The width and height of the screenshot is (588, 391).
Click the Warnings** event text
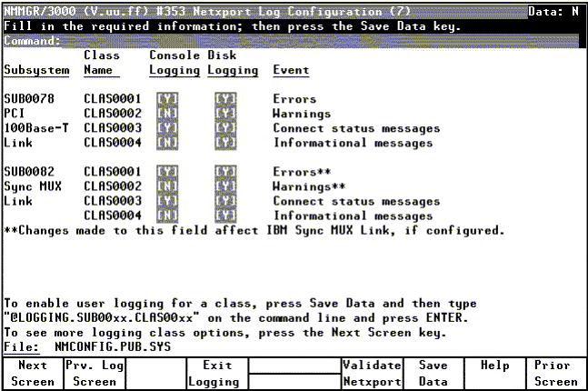309,186
